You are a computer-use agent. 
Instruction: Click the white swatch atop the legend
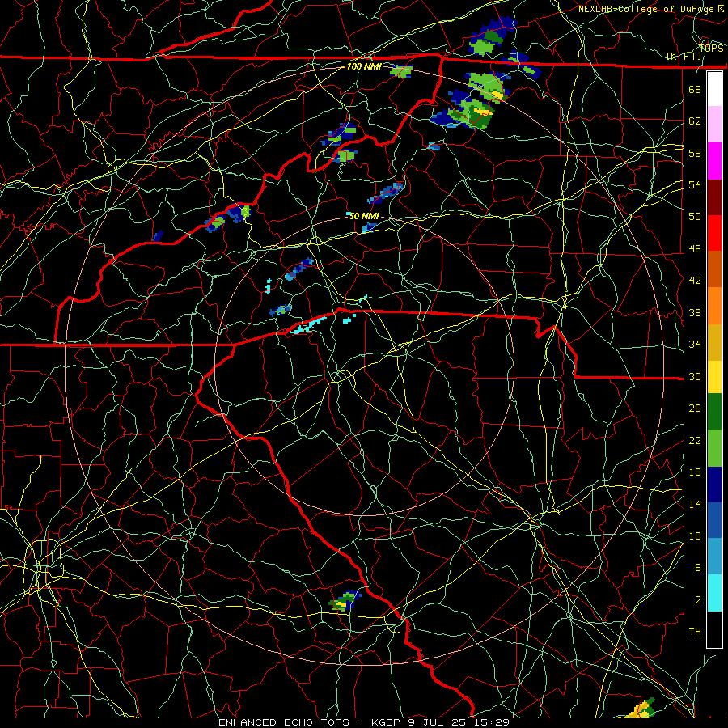[x=714, y=89]
